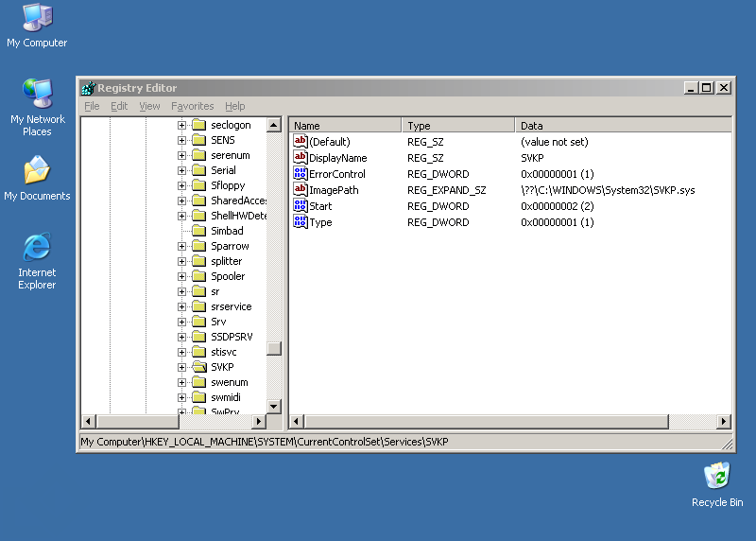Expand the srservice key
The image size is (756, 541).
tap(181, 306)
